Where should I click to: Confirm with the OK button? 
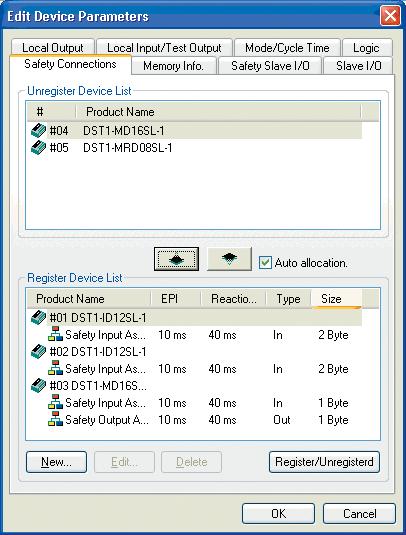click(278, 514)
